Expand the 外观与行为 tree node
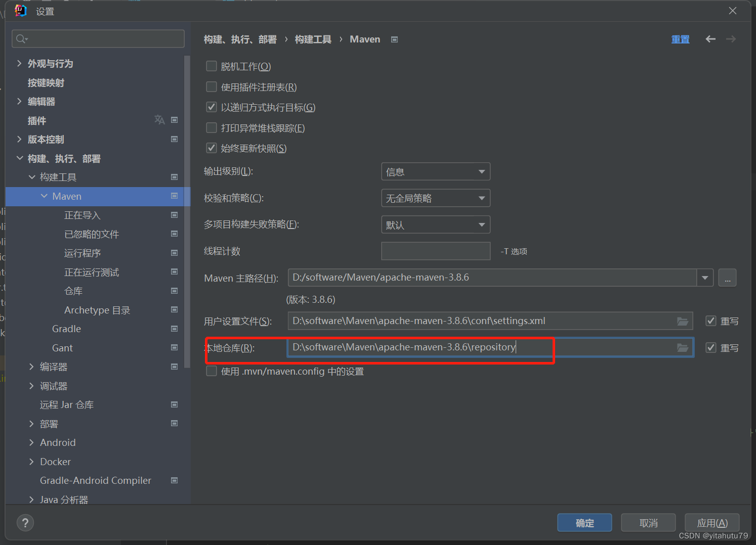Image resolution: width=756 pixels, height=545 pixels. 19,63
